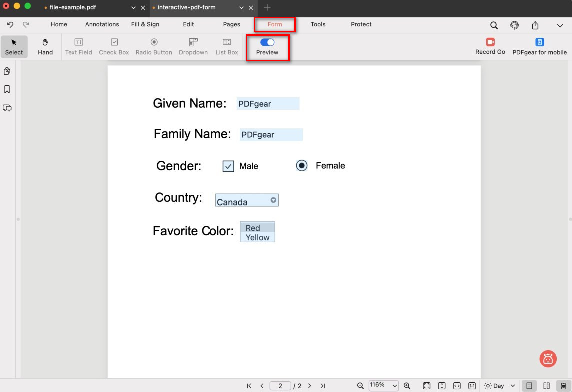The height and width of the screenshot is (392, 572).
Task: Open the comments sidebar panel
Action: 7,108
